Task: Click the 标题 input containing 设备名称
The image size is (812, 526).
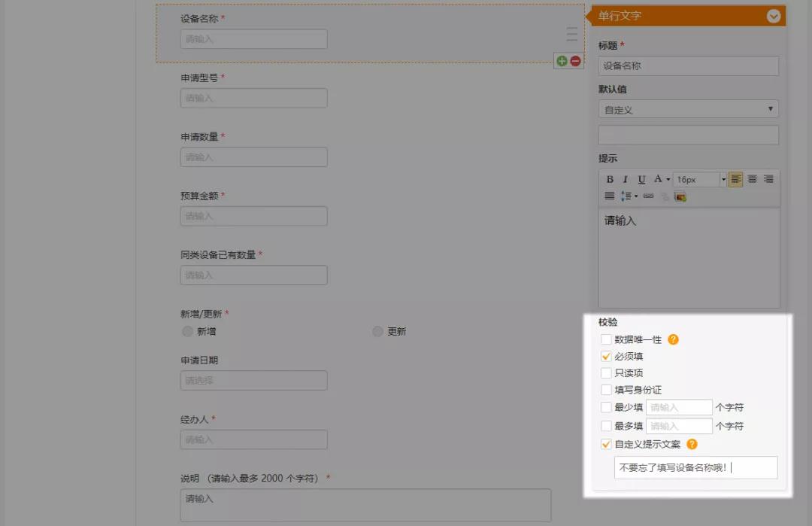Action: [x=688, y=66]
